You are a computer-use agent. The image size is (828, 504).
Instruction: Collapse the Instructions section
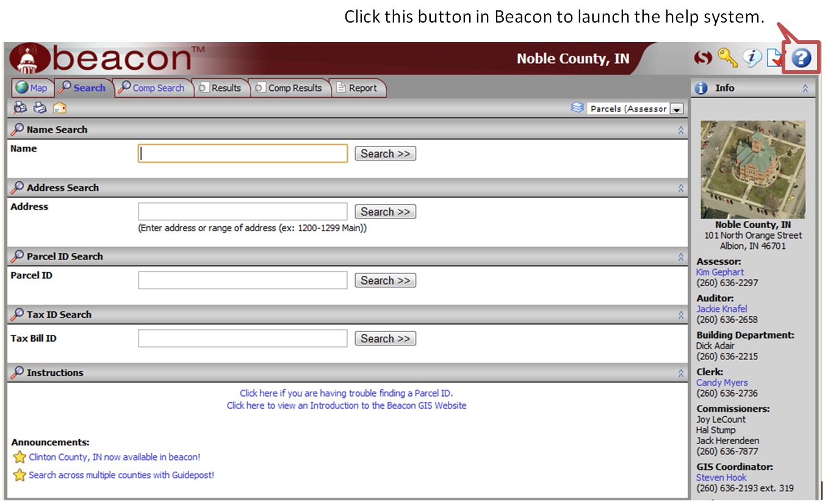pyautogui.click(x=681, y=373)
